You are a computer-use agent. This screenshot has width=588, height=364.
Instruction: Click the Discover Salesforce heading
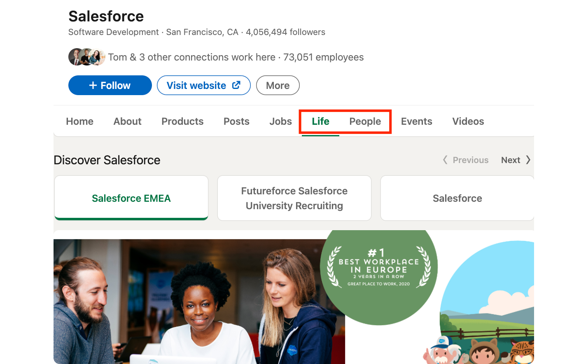[x=107, y=160]
